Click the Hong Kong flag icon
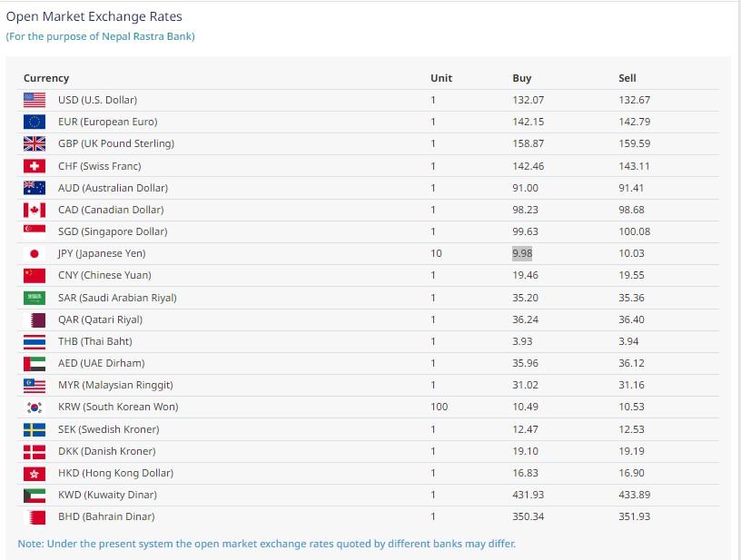This screenshot has height=560, width=741. 35,474
